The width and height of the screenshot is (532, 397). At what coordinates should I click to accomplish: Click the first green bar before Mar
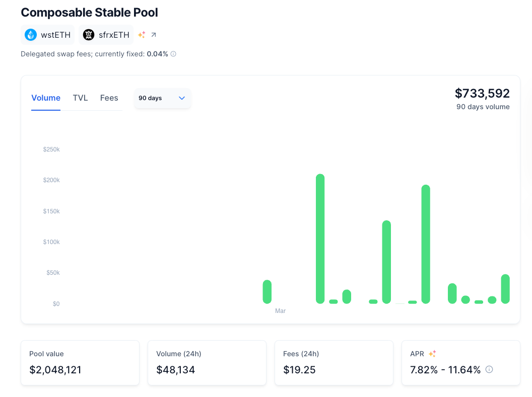tap(267, 292)
